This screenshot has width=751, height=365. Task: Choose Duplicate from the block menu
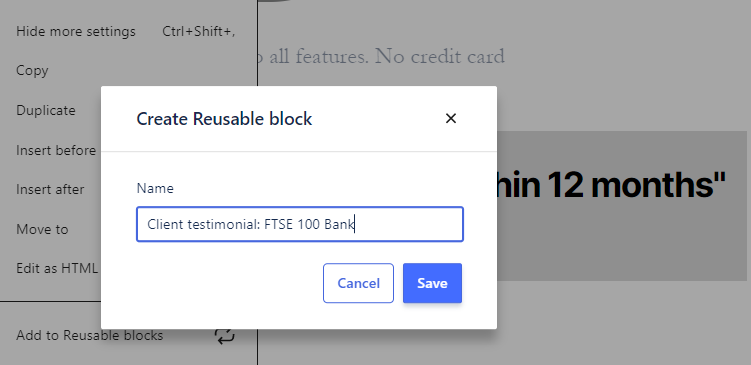[x=46, y=110]
